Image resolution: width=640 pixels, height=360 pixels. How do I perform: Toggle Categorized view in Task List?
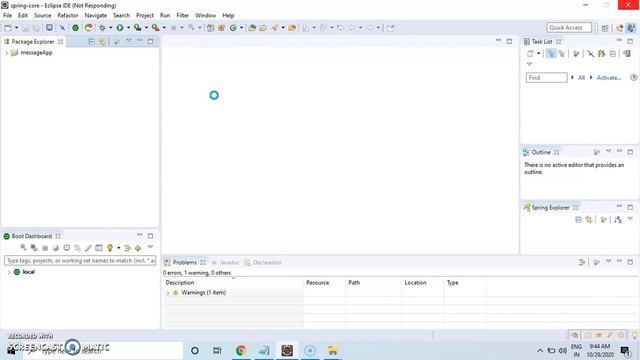click(x=551, y=53)
